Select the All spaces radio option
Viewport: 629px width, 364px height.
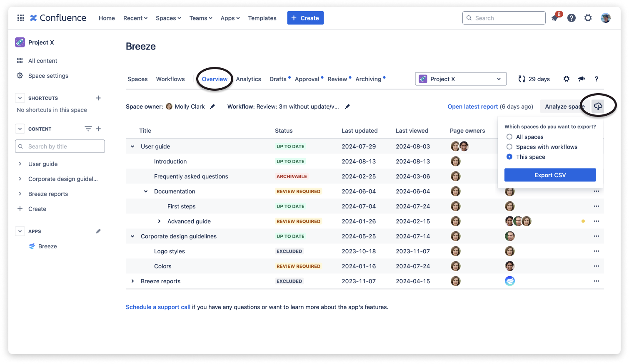tap(509, 137)
